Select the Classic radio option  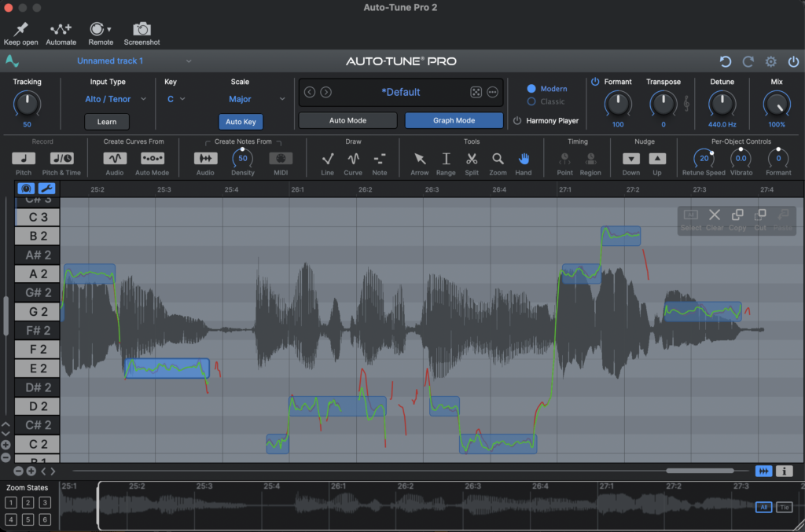[x=531, y=101]
